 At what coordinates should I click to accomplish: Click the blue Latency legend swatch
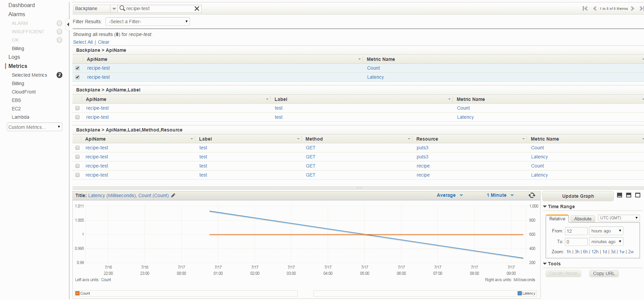click(x=520, y=293)
